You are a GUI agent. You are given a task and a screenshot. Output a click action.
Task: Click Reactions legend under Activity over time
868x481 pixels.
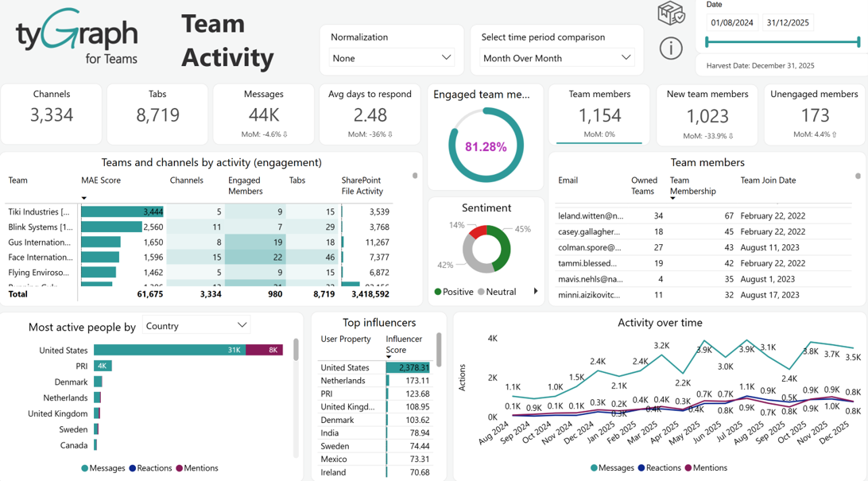(659, 467)
